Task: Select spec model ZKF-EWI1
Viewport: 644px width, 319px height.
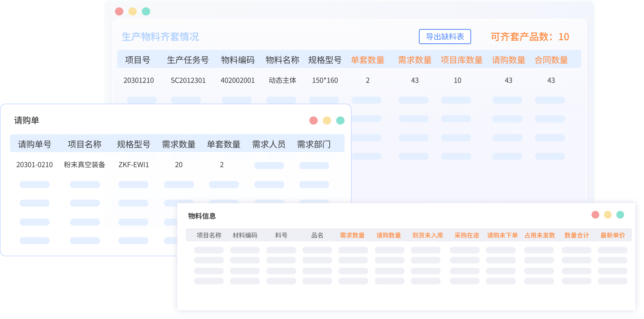Action: (x=134, y=165)
